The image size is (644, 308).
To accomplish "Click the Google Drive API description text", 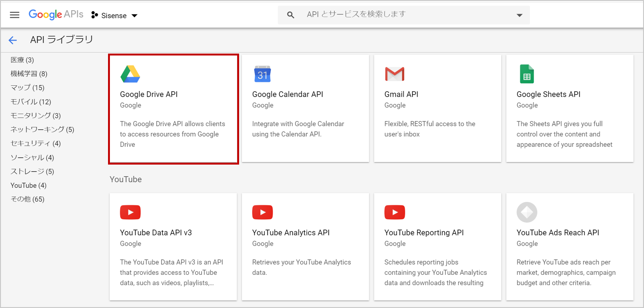I will (173, 134).
